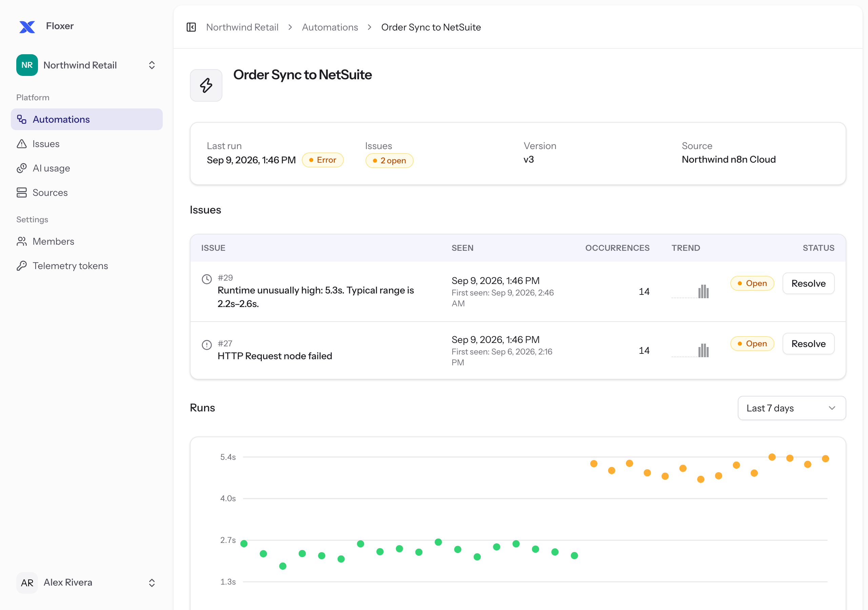Toggle the sidebar panel icon
This screenshot has height=610, width=868.
tap(191, 27)
